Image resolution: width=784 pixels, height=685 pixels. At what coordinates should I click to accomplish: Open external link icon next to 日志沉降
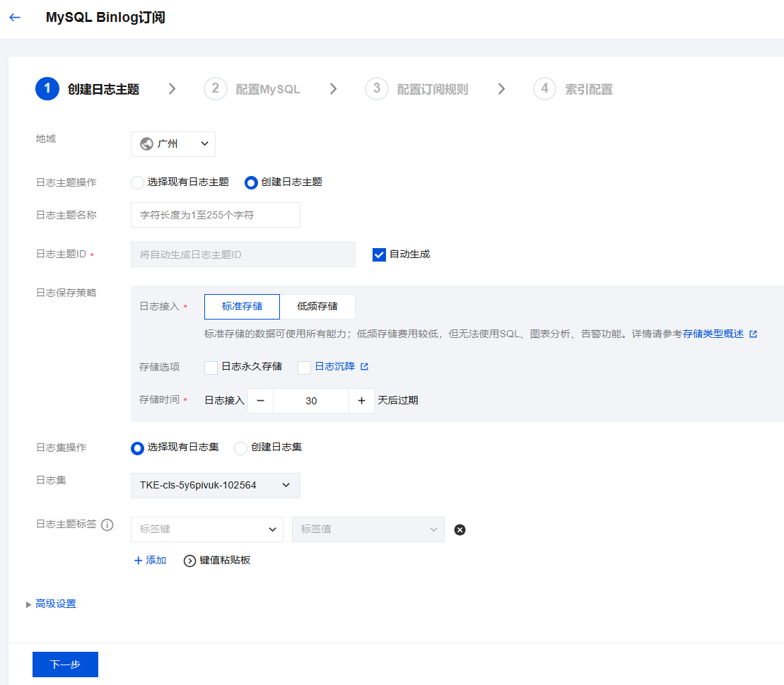[x=365, y=367]
